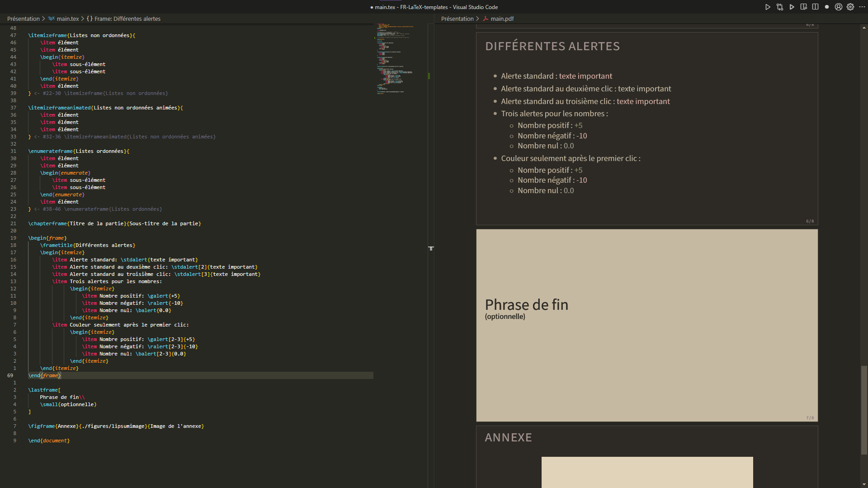The height and width of the screenshot is (488, 868).
Task: Click 'Nombre négatif : -10' under Trois alertes
Action: tap(552, 136)
